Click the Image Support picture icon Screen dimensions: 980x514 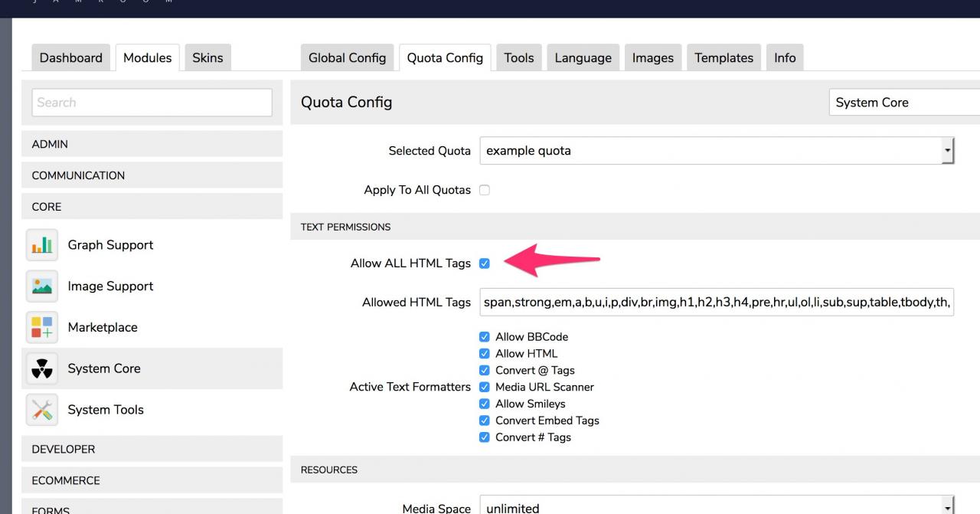click(x=42, y=286)
